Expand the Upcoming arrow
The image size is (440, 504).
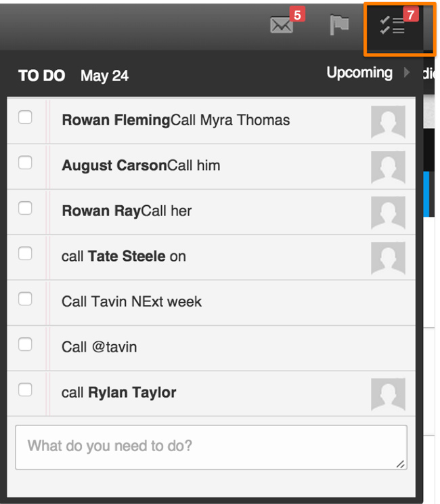point(407,72)
